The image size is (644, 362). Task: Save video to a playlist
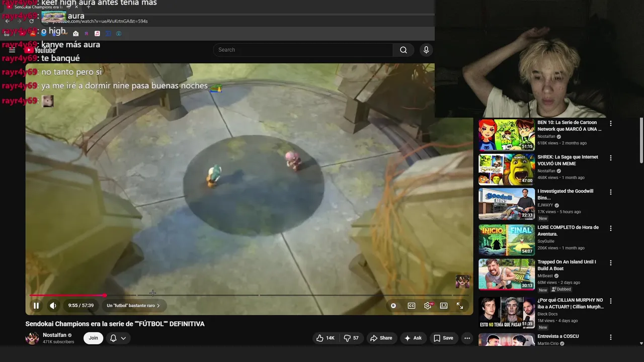tap(443, 338)
